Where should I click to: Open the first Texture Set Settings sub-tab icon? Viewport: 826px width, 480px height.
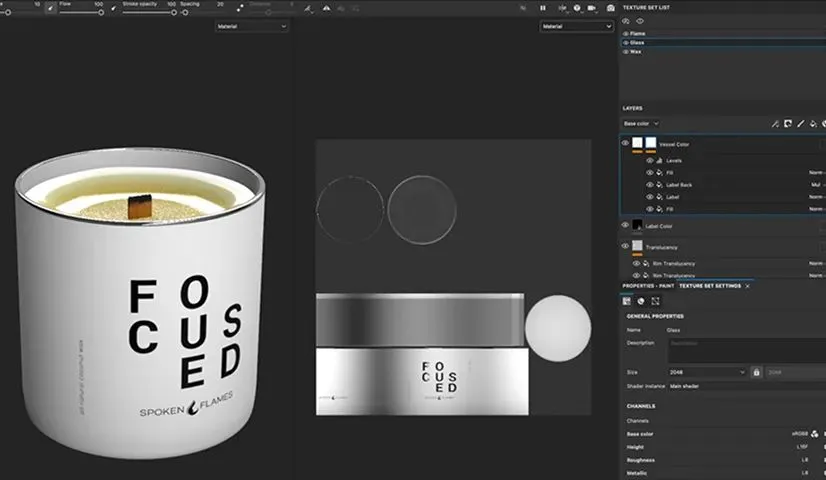pyautogui.click(x=626, y=301)
